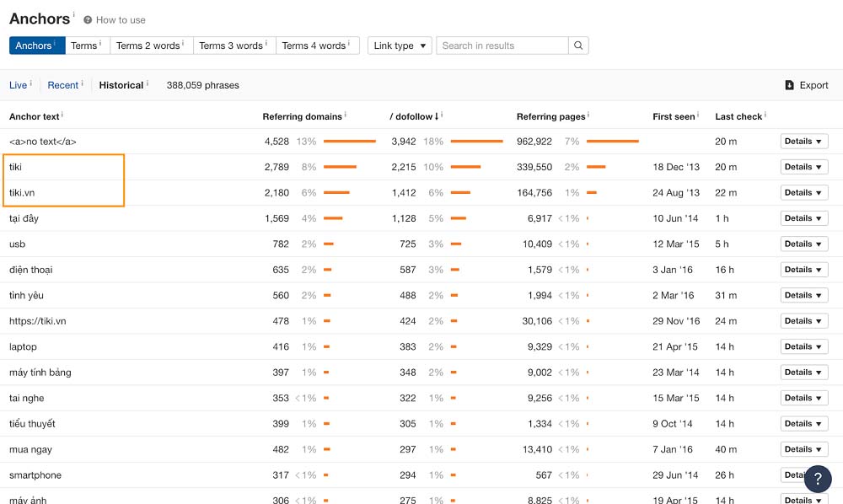Sort by Referring domains column
Image resolution: width=843 pixels, height=504 pixels.
302,116
